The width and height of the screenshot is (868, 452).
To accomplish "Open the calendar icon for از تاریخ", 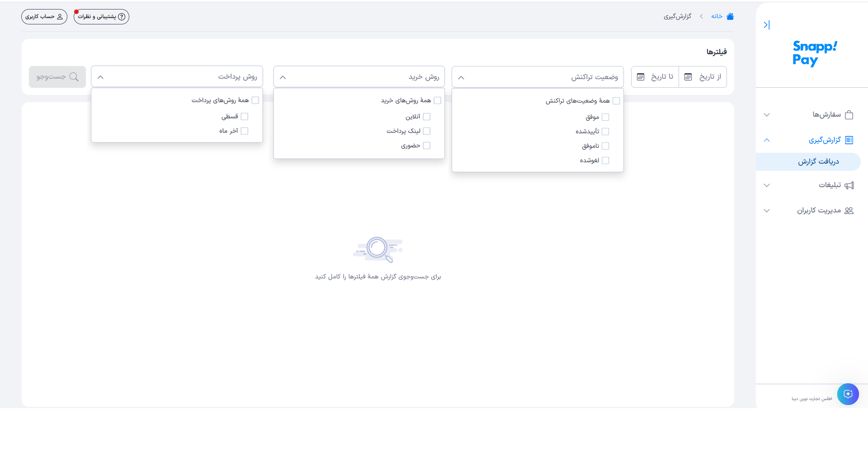I will click(x=688, y=77).
